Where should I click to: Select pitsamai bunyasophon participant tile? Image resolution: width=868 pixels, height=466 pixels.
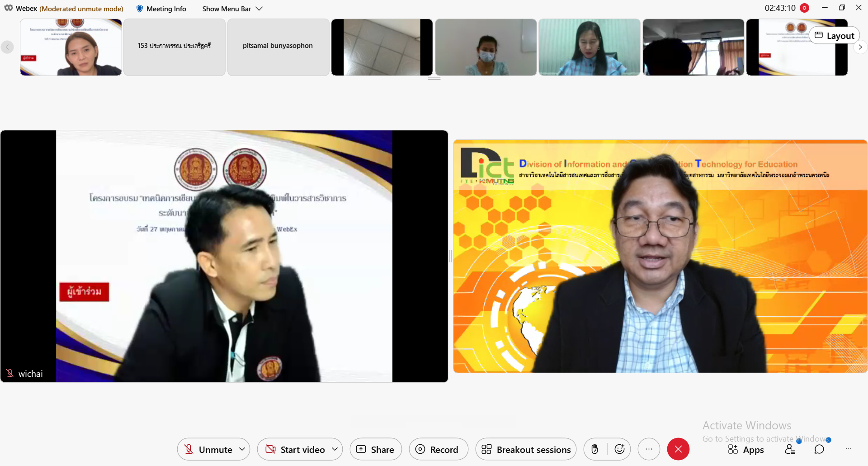point(278,47)
